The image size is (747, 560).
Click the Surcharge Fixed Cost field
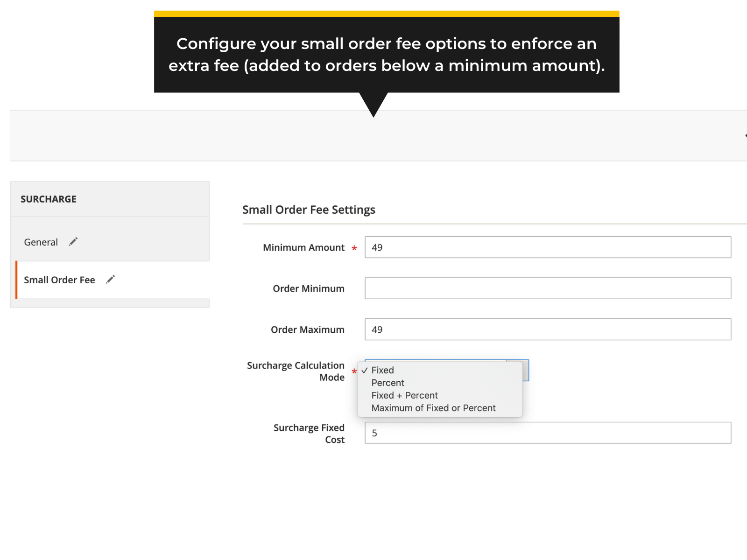[546, 433]
